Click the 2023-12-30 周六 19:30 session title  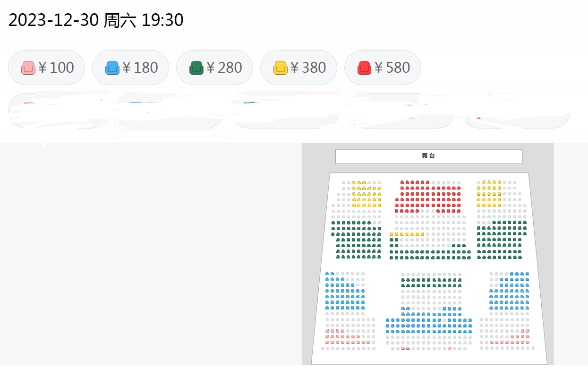coord(96,20)
